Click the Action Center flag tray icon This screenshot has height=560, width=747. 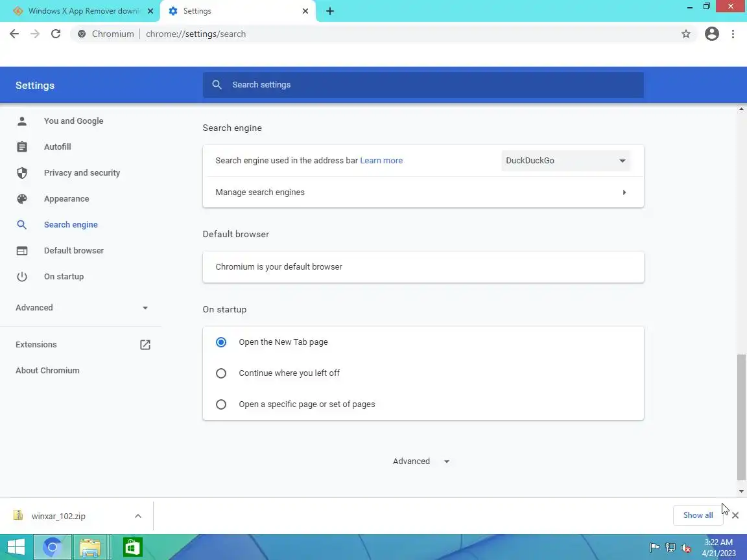point(654,548)
